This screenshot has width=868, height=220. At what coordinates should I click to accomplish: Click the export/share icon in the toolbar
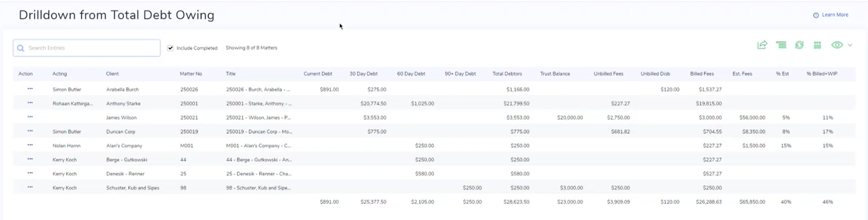coord(762,45)
